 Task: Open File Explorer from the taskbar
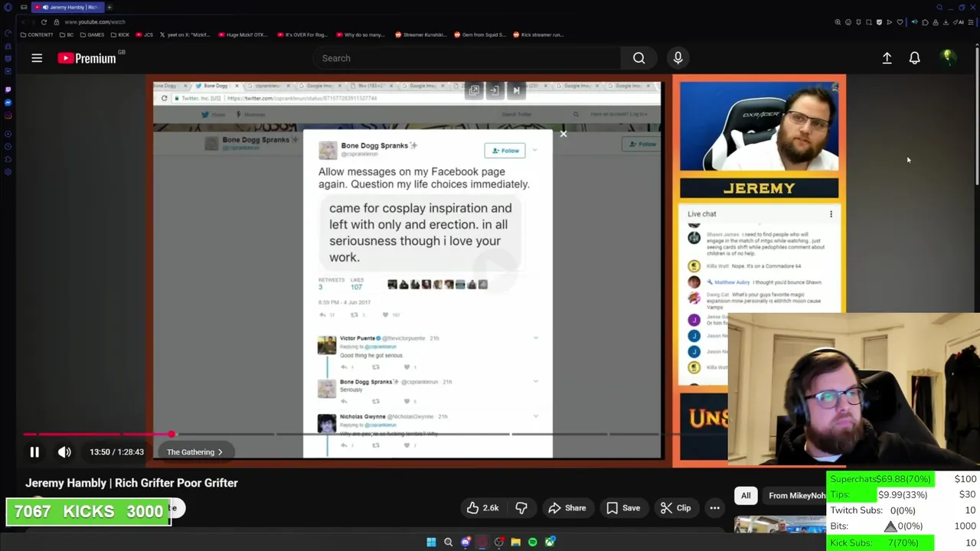coord(515,543)
